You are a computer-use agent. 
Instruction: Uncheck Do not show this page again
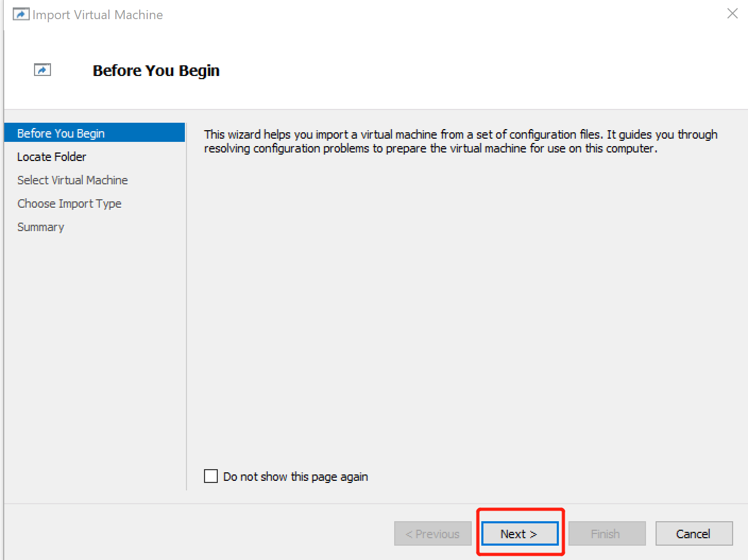point(211,476)
